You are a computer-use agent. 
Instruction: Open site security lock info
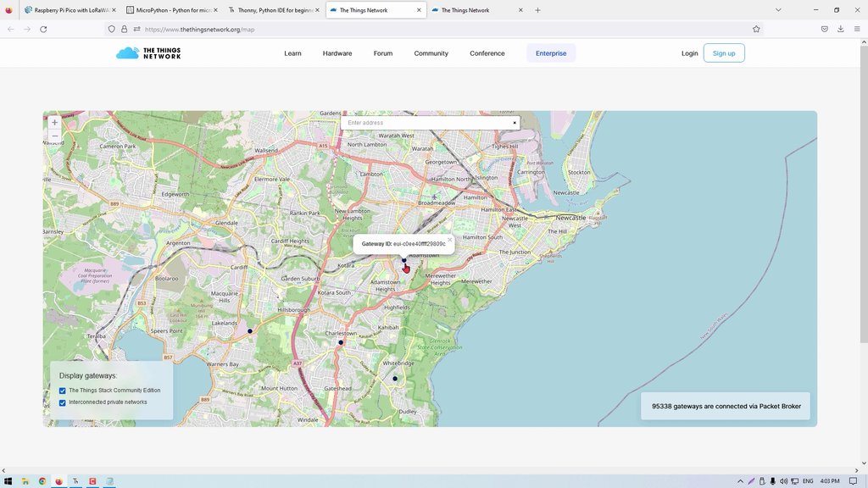pyautogui.click(x=124, y=30)
